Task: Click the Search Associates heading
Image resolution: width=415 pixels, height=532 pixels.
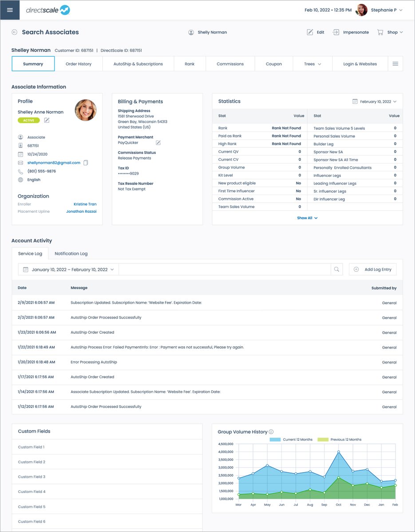Action: pos(50,32)
